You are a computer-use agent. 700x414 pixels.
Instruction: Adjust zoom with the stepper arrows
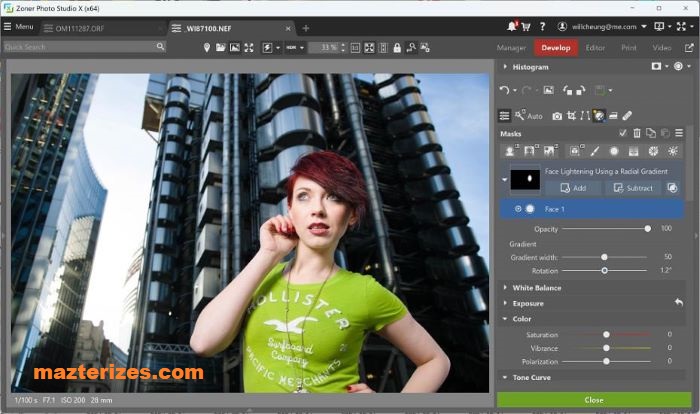(x=343, y=48)
